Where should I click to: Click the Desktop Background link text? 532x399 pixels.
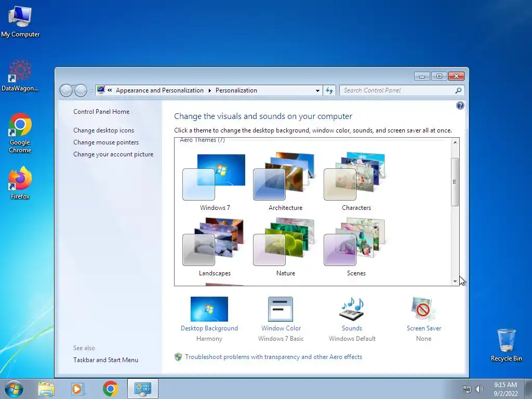pyautogui.click(x=209, y=328)
